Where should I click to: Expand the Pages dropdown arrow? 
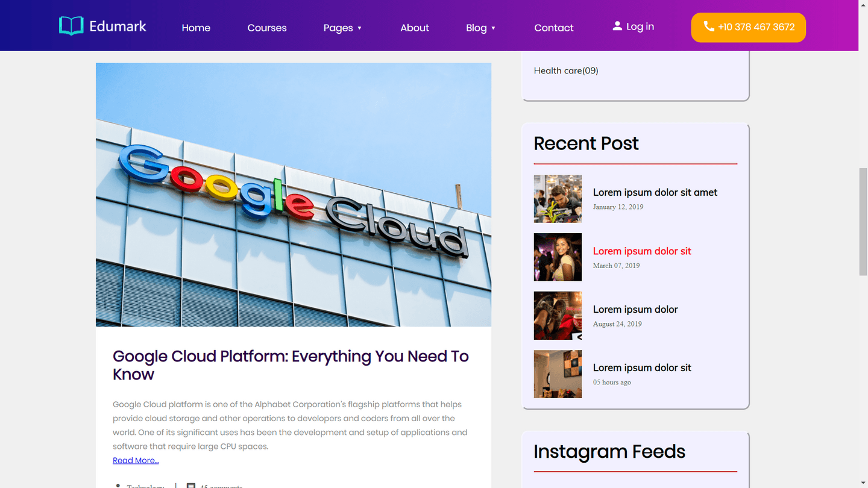coord(360,28)
